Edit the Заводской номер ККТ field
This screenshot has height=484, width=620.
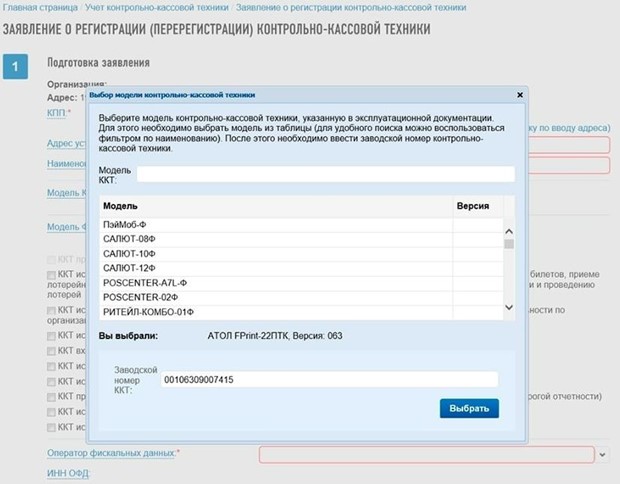[329, 380]
